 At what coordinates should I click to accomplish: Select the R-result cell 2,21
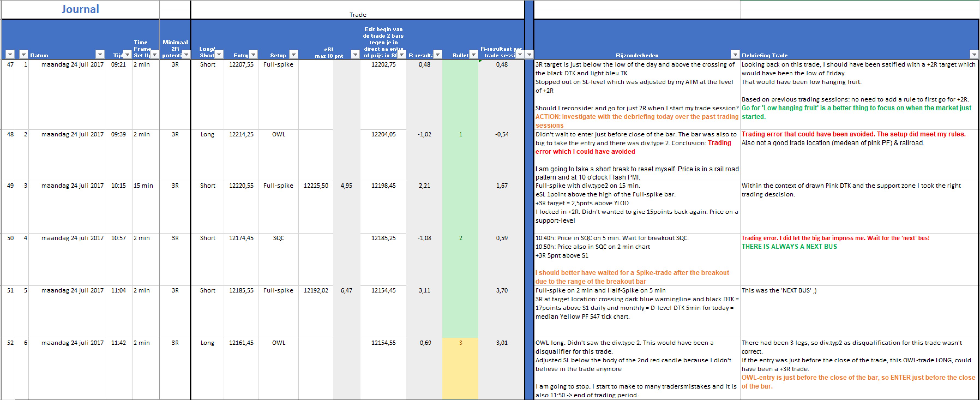pos(424,207)
